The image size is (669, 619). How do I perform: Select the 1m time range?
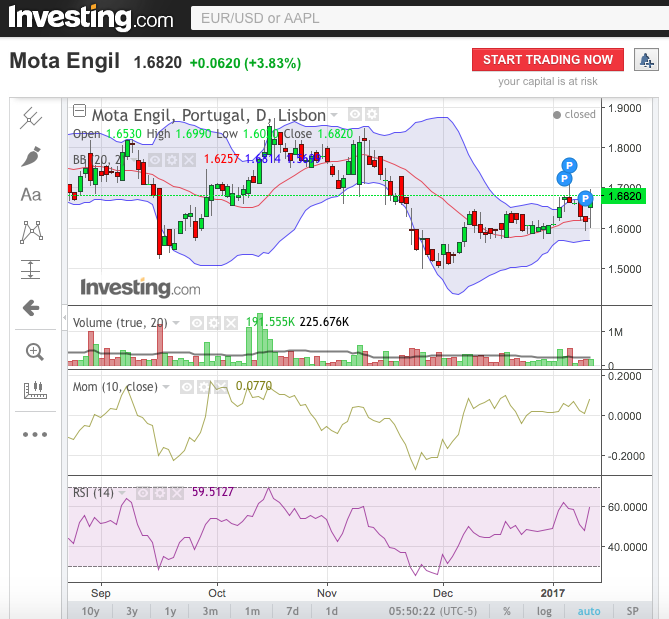[x=252, y=611]
